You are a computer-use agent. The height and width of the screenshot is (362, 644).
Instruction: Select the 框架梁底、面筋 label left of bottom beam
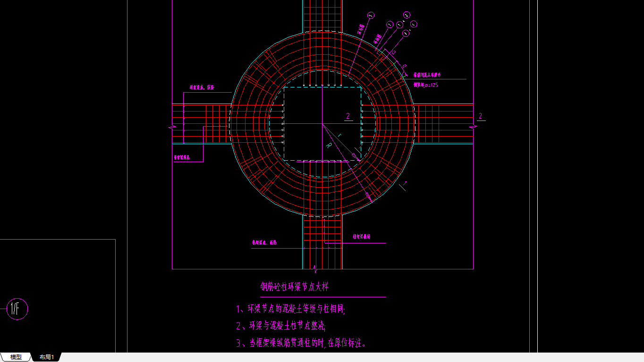pyautogui.click(x=264, y=243)
